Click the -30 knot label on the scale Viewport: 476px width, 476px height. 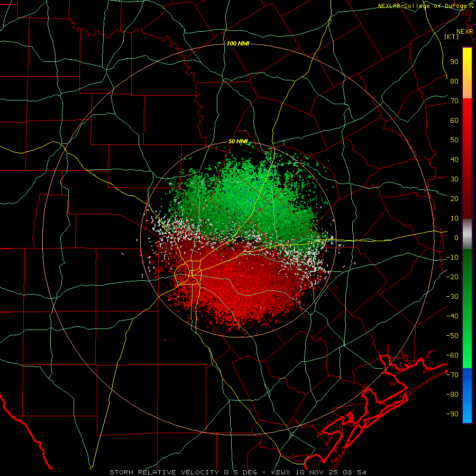point(452,297)
